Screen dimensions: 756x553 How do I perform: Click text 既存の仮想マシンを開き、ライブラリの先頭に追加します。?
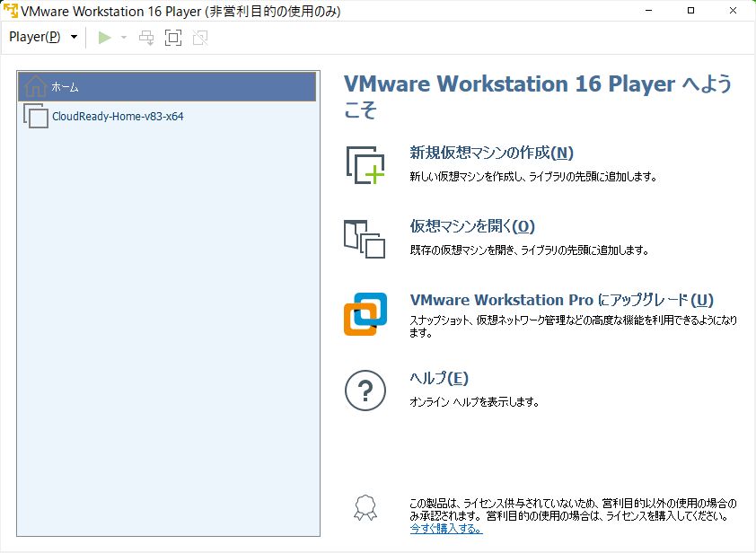tap(529, 250)
